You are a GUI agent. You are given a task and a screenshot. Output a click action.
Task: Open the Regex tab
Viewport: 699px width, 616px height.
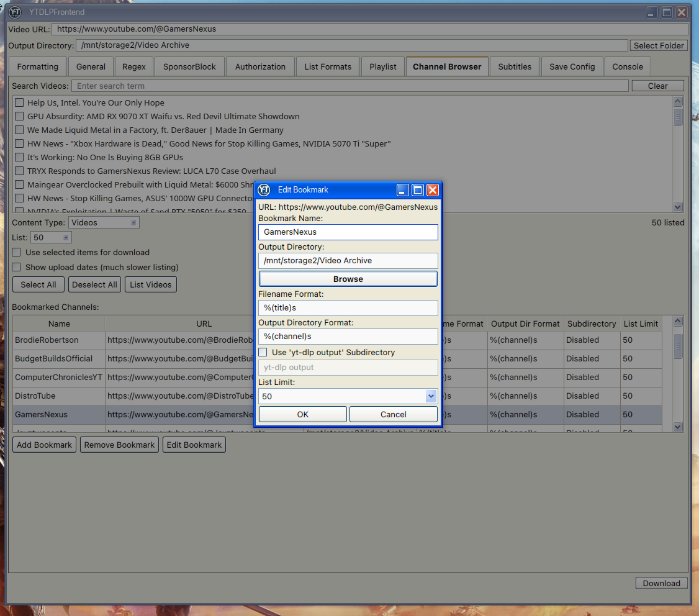tap(133, 67)
